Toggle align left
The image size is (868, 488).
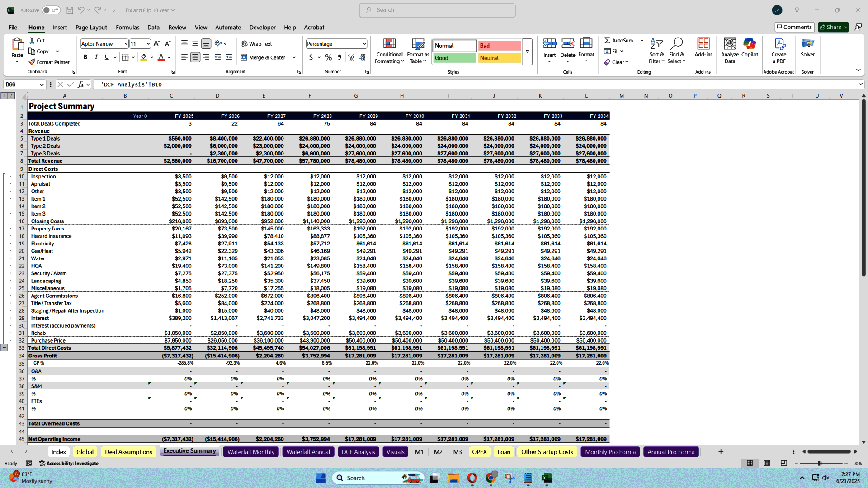click(x=184, y=57)
